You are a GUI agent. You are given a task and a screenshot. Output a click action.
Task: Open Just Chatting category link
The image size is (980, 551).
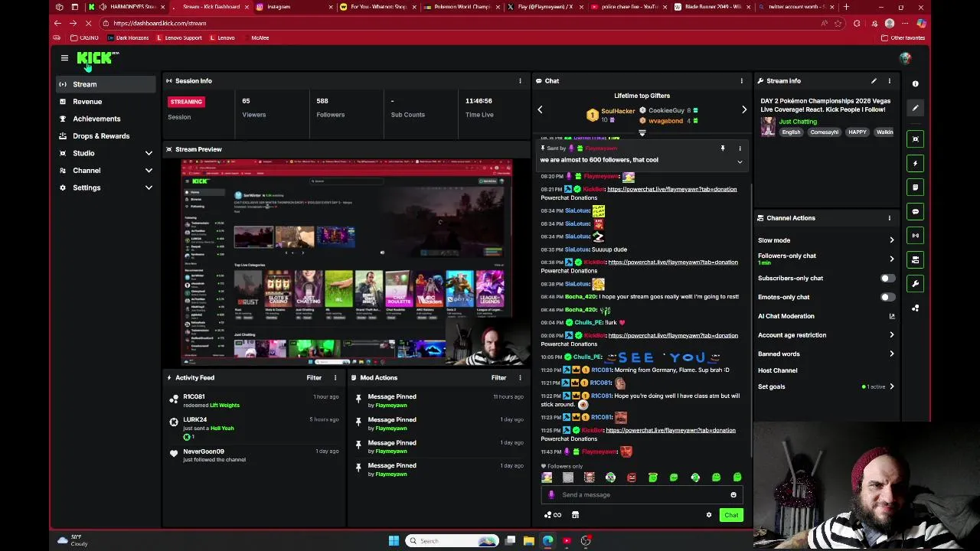point(798,122)
